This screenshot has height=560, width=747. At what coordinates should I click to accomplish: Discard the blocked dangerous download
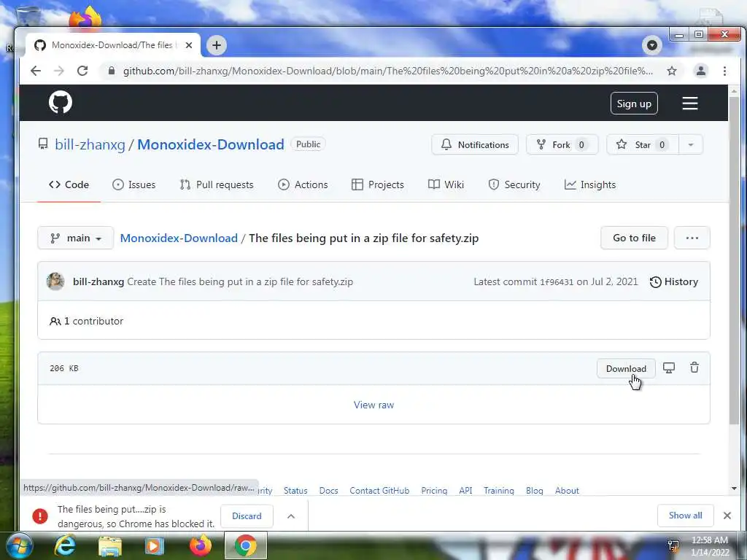point(247,516)
